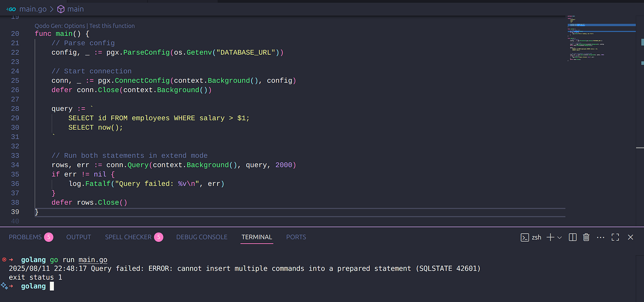Switch to the OUTPUT panel tab
Screen dimensions: 644x302
pyautogui.click(x=79, y=237)
